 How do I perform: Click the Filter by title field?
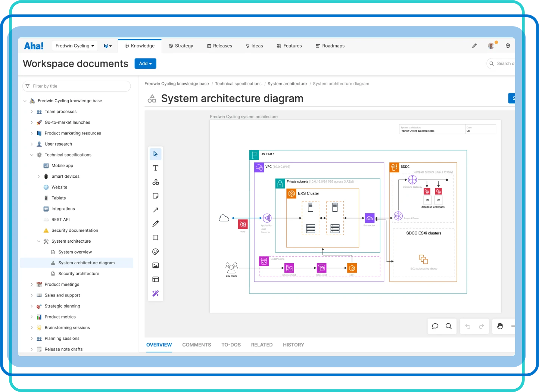point(77,86)
